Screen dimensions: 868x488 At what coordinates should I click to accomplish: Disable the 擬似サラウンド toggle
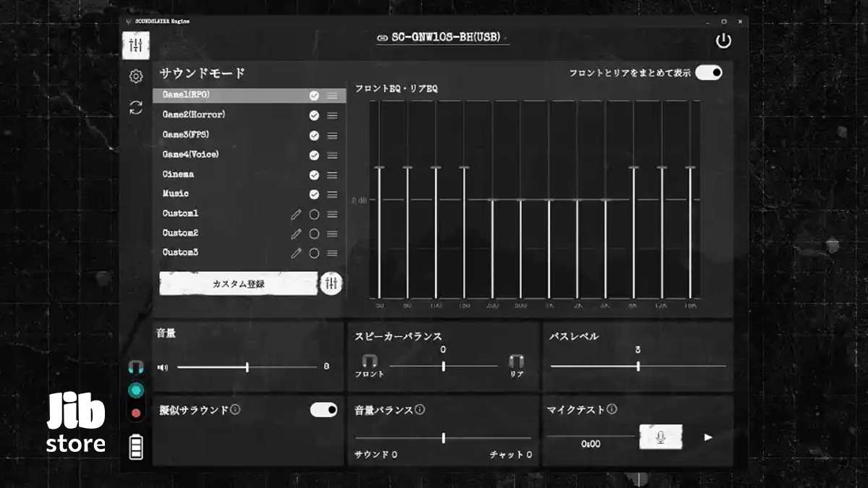coord(324,410)
